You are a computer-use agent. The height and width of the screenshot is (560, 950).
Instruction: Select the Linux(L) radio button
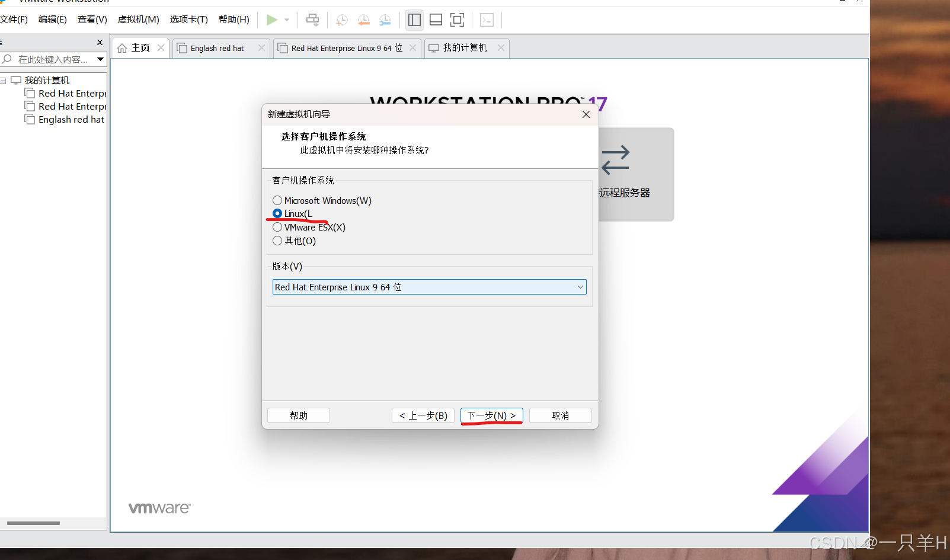click(x=277, y=213)
